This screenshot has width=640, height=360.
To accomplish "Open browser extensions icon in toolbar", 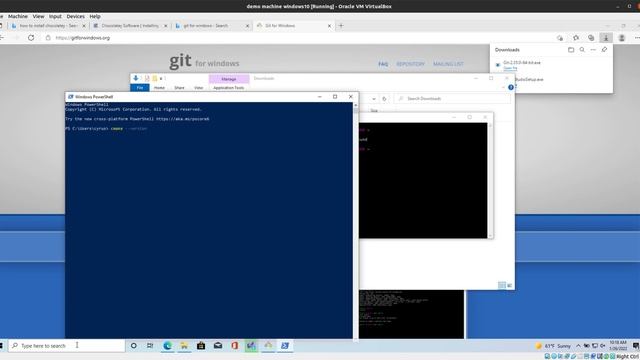I will coord(560,38).
